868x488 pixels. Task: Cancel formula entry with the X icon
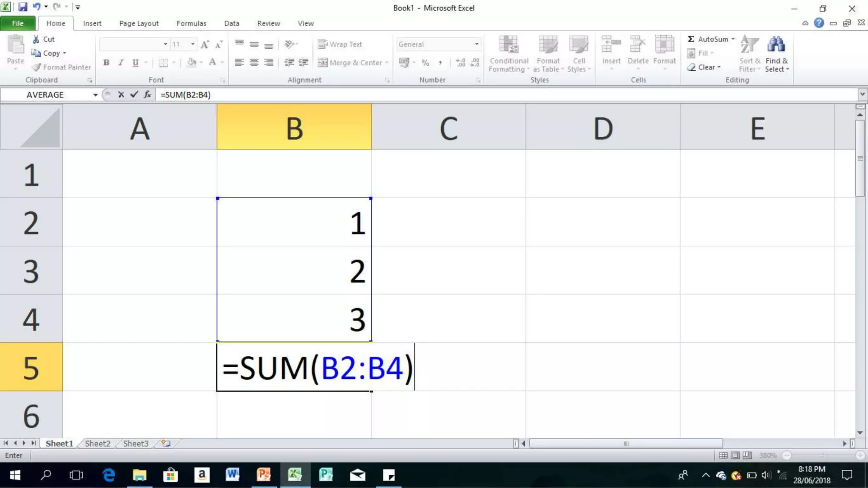click(121, 94)
